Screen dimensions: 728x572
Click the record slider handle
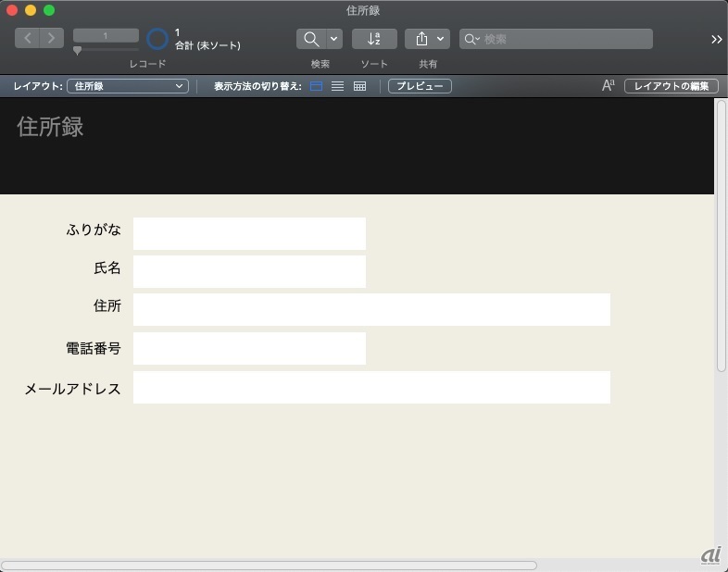coord(78,50)
